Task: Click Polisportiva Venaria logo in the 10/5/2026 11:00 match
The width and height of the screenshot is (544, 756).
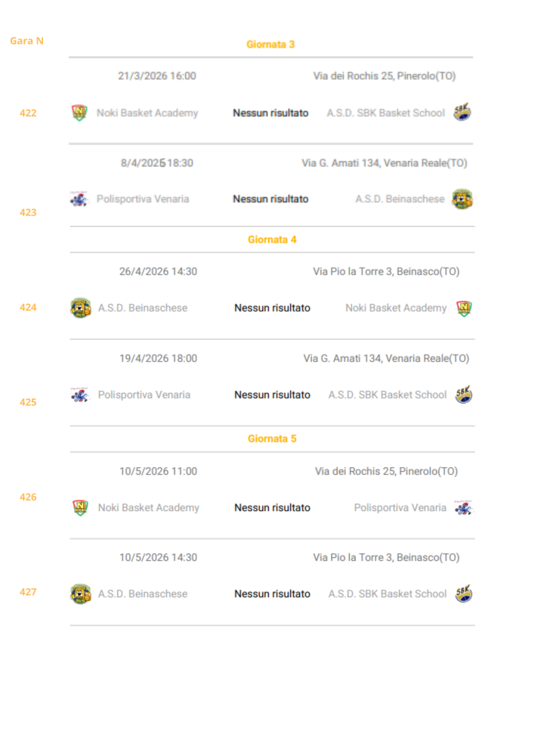Action: coord(464,507)
